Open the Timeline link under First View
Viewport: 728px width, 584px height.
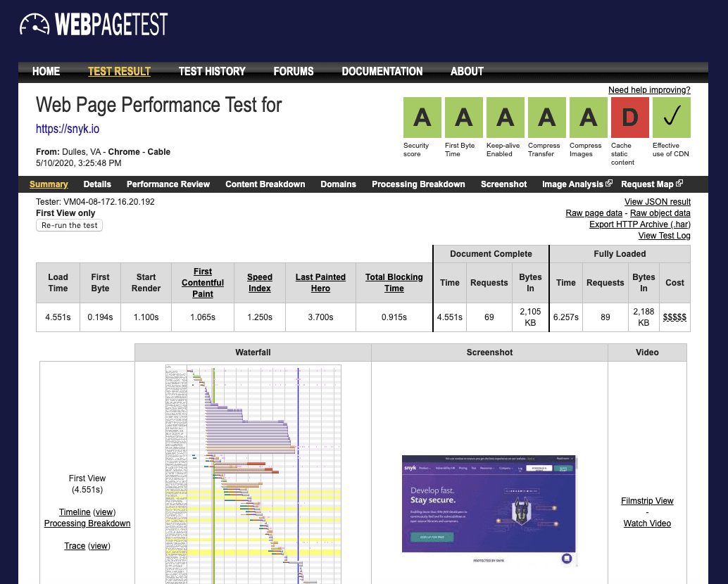(75, 512)
